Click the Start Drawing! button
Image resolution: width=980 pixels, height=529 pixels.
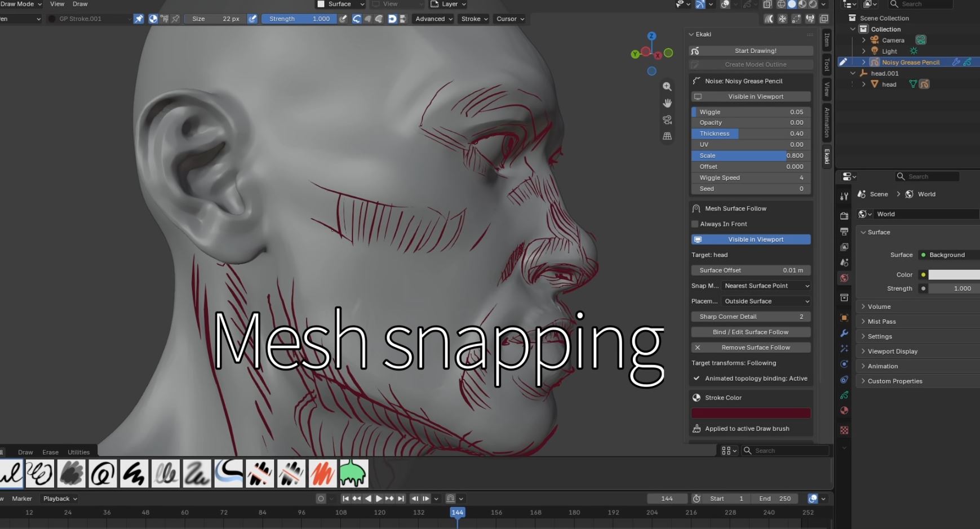pos(751,51)
